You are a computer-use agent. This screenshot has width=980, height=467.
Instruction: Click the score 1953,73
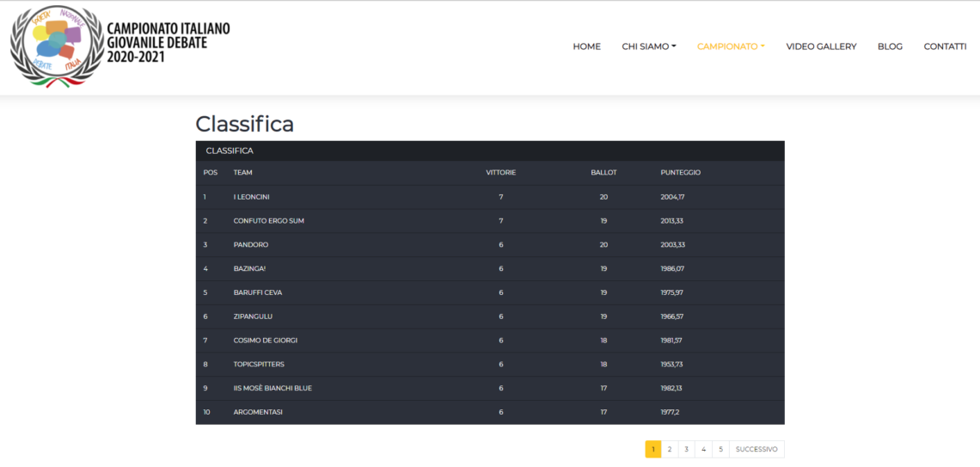pos(672,364)
